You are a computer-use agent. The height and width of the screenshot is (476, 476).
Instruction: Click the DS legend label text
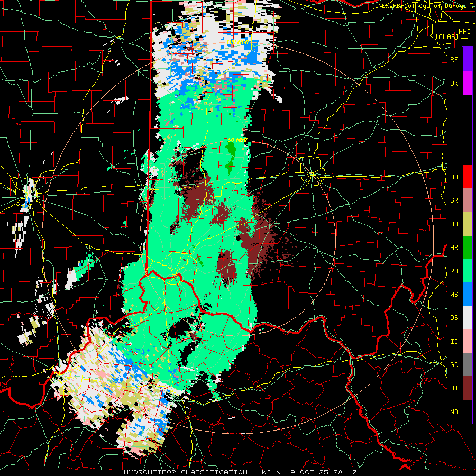click(454, 318)
